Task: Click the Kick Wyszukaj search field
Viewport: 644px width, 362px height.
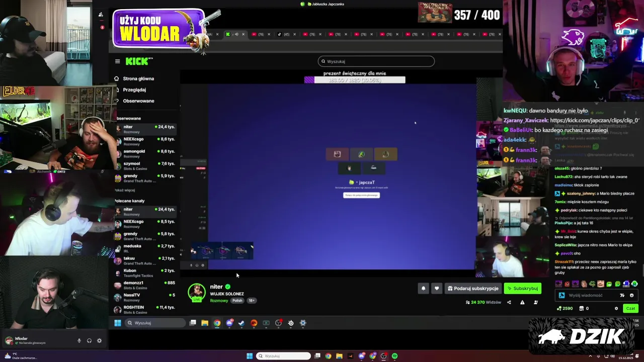Action: point(376,61)
